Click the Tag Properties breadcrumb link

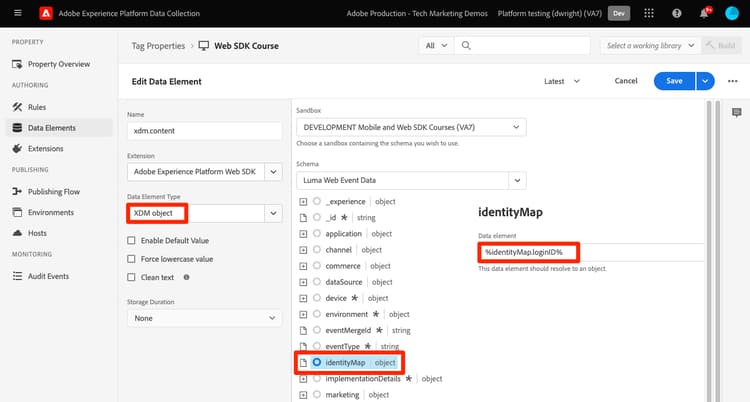(158, 46)
